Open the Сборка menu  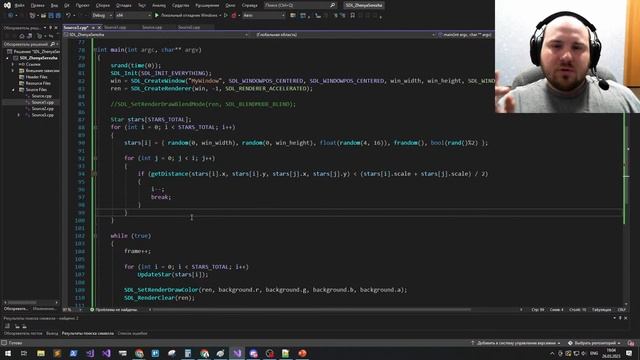(x=103, y=6)
